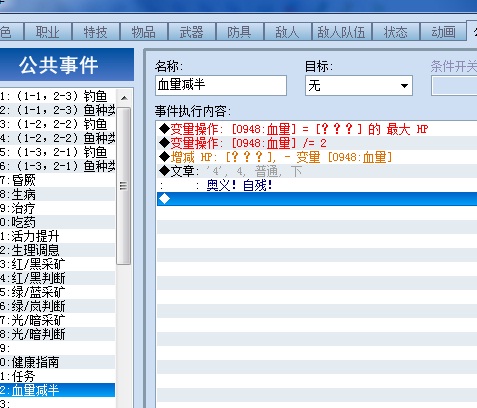Select the 红/黑采矿 common event
Image resolution: width=477 pixels, height=408 pixels.
[57, 264]
